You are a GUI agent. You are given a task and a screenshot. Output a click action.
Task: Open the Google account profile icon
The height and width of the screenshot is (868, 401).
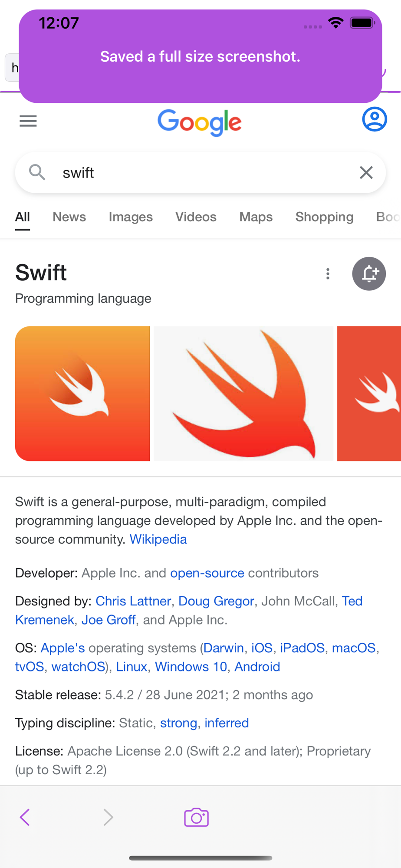(x=375, y=119)
